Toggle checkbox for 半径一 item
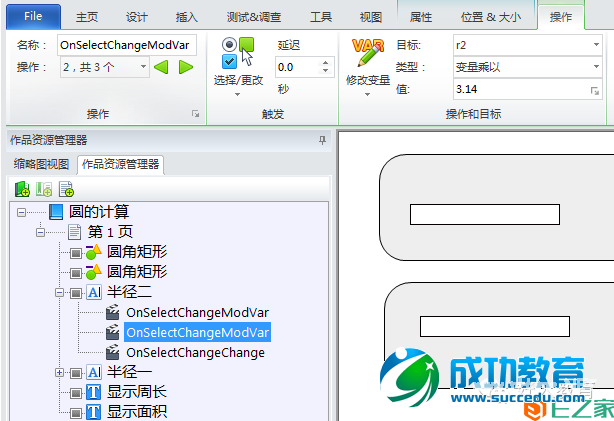 pos(76,373)
